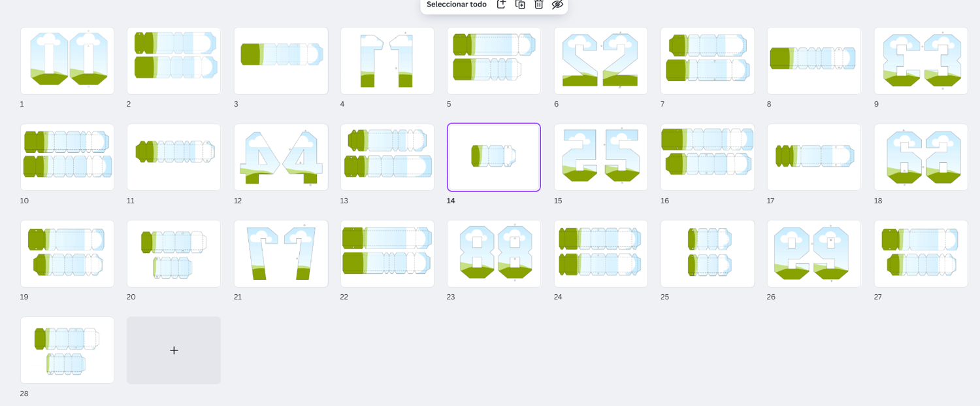Choose page 12 thumbnail showing number 4
The image size is (980, 406).
tap(281, 158)
